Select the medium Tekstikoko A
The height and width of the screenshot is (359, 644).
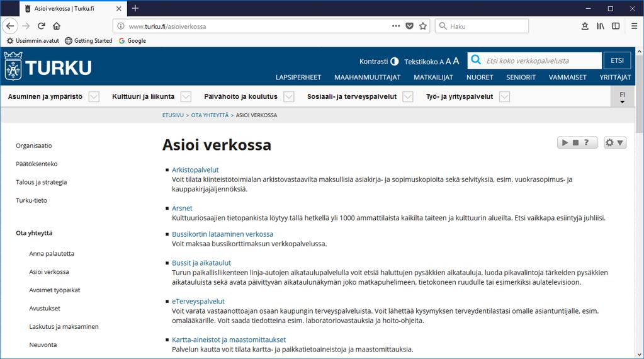point(448,61)
